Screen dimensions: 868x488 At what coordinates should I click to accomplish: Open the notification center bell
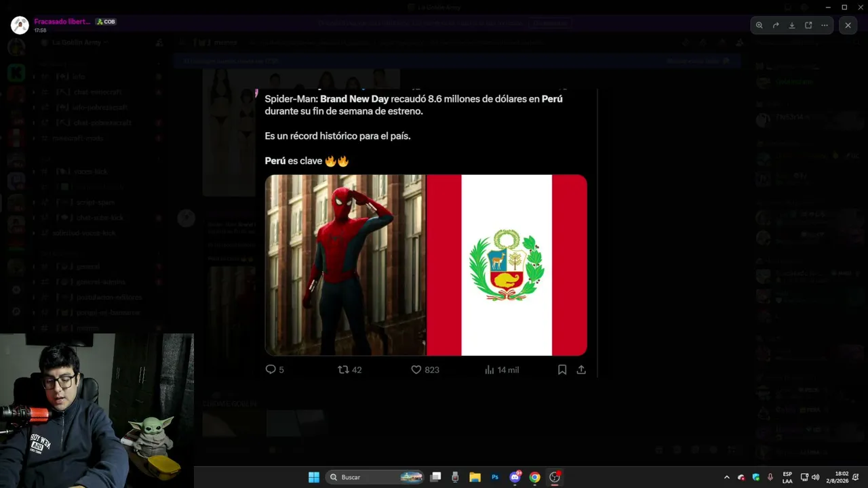pos(856,477)
